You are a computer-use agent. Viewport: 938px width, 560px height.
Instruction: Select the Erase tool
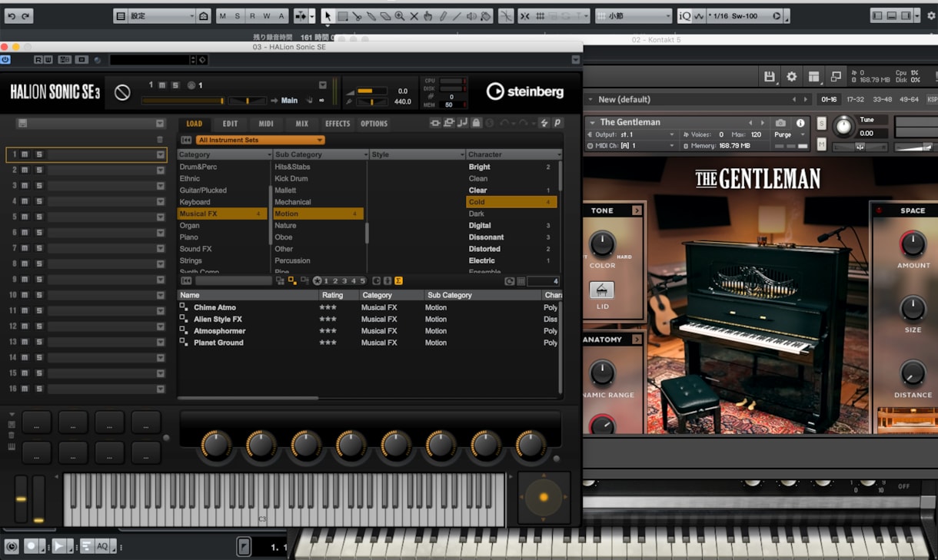(386, 16)
